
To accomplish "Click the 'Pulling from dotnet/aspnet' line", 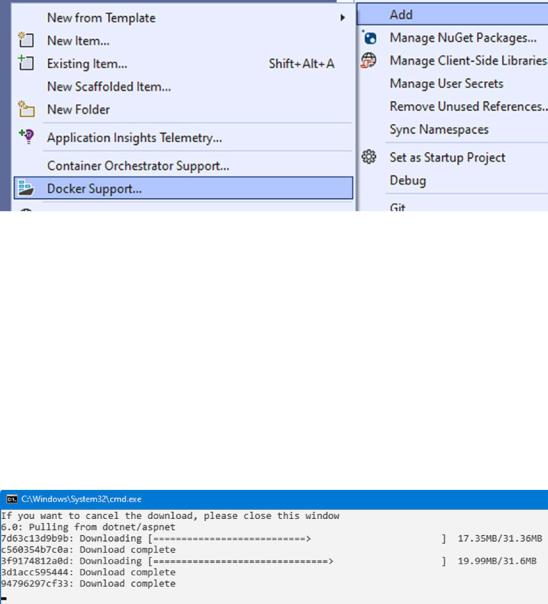I will coord(88,527).
